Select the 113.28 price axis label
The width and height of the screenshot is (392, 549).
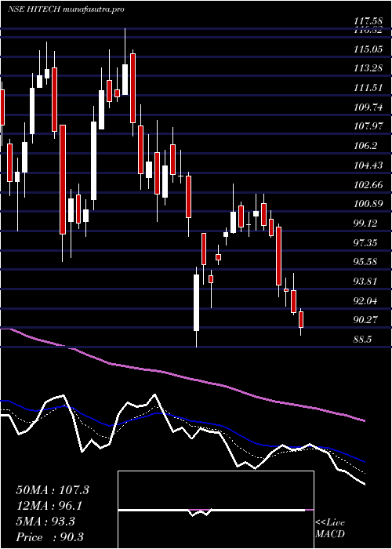point(368,68)
